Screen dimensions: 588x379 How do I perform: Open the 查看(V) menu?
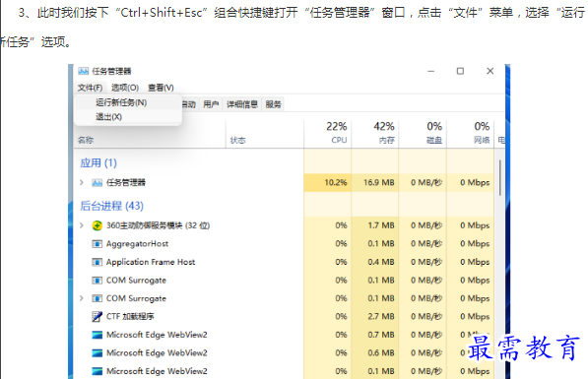pos(161,88)
